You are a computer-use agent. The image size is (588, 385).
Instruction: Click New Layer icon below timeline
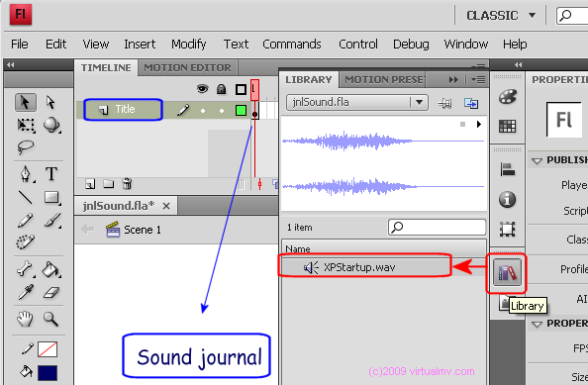click(90, 184)
